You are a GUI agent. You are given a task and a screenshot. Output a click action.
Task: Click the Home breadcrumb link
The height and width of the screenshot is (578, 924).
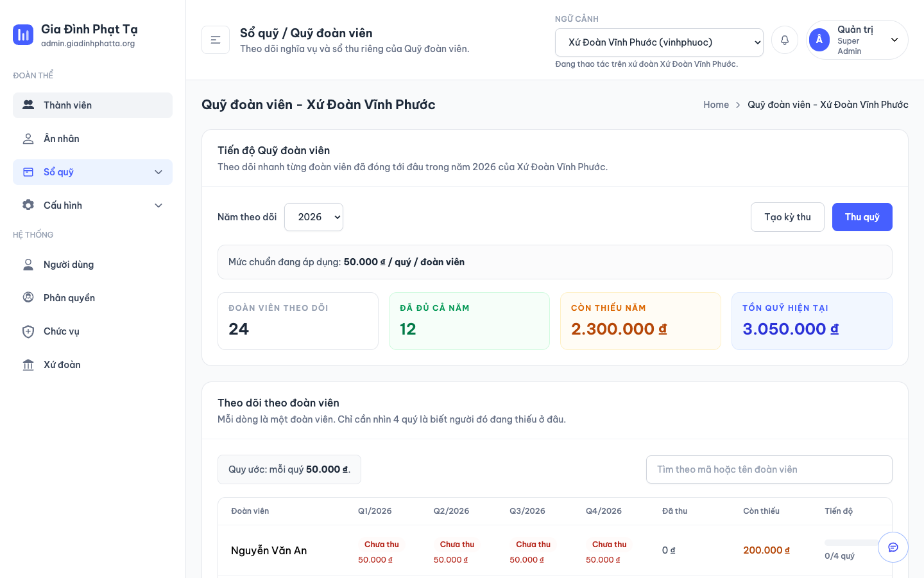pyautogui.click(x=716, y=105)
